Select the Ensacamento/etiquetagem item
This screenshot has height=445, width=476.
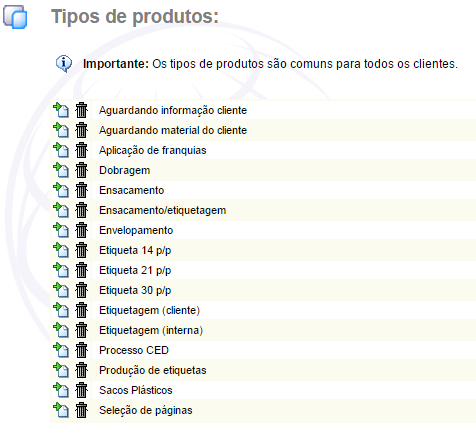pos(163,210)
